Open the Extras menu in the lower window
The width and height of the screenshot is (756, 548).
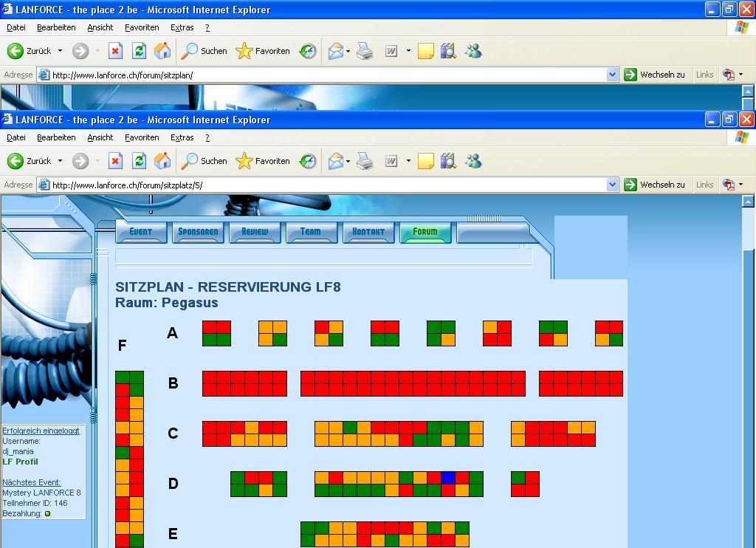(182, 137)
